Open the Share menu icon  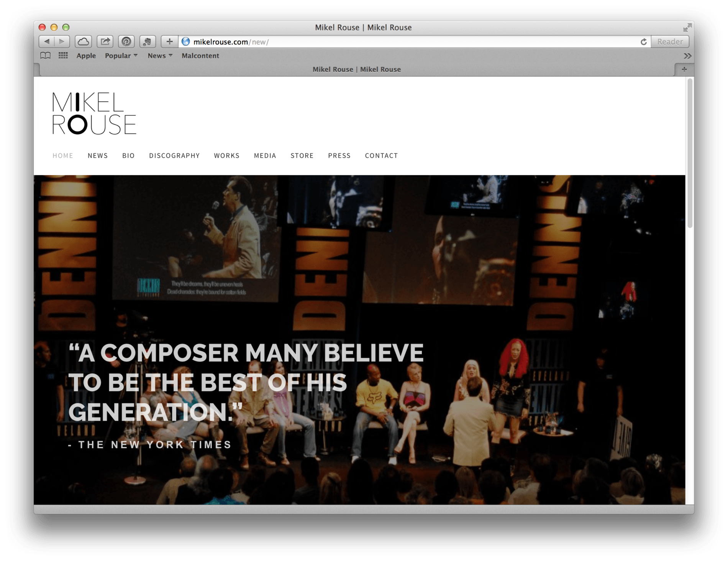click(x=105, y=41)
